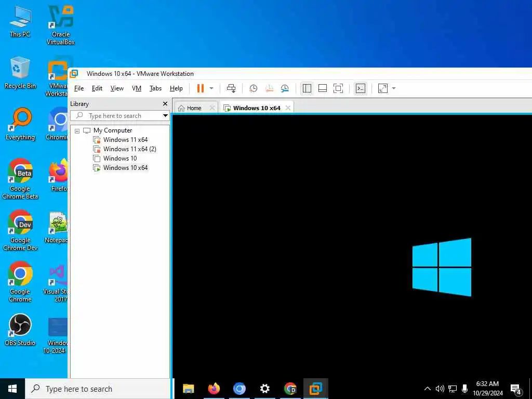Screen dimensions: 532x399
Task: Click the VMware Workstation title bar icon
Action: [74, 74]
